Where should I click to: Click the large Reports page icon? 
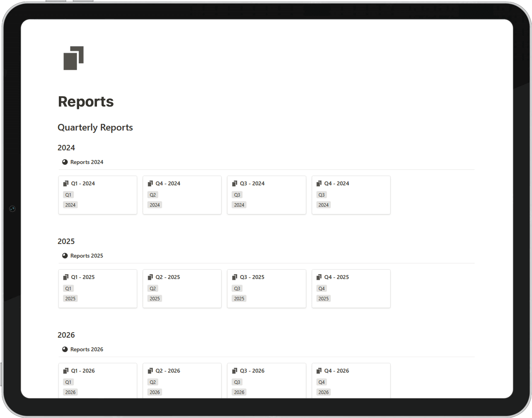click(73, 58)
